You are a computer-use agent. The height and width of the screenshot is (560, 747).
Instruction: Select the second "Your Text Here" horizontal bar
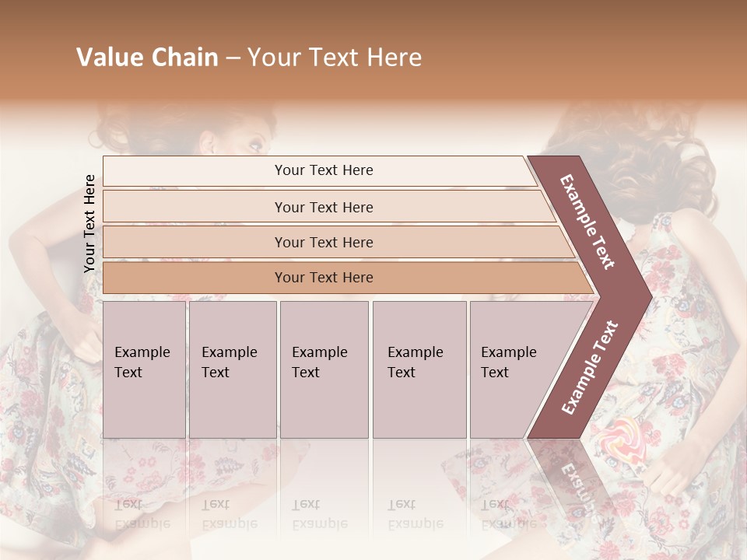323,207
